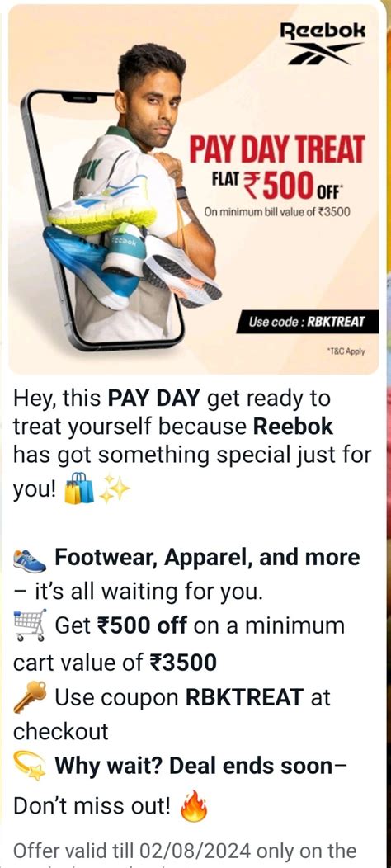
Task: Click the shooting star emoji
Action: click(x=30, y=768)
